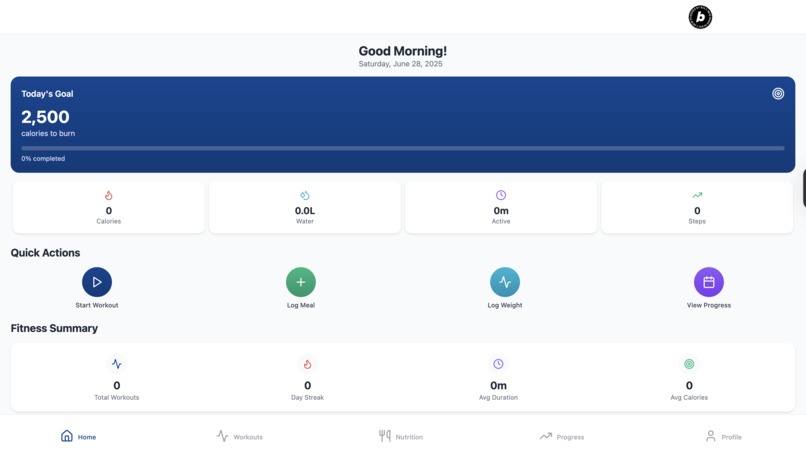The image size is (806, 457).
Task: Open the Profile tab label
Action: [x=731, y=437]
